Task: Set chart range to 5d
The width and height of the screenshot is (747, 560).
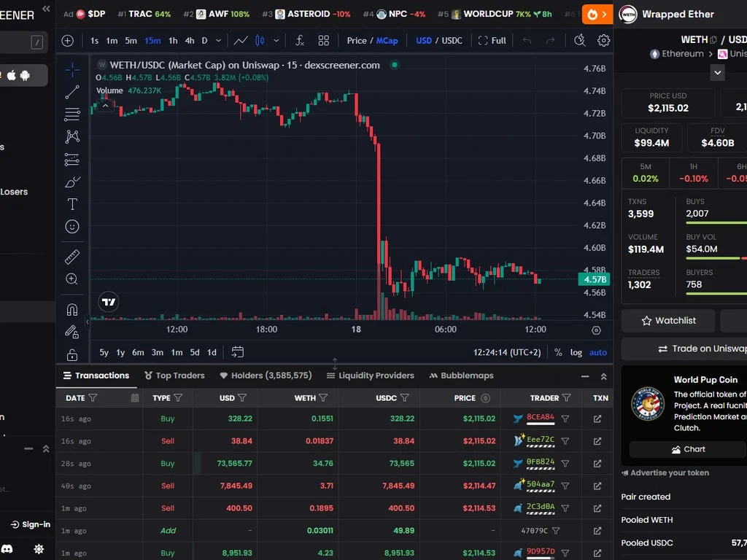Action: 194,352
